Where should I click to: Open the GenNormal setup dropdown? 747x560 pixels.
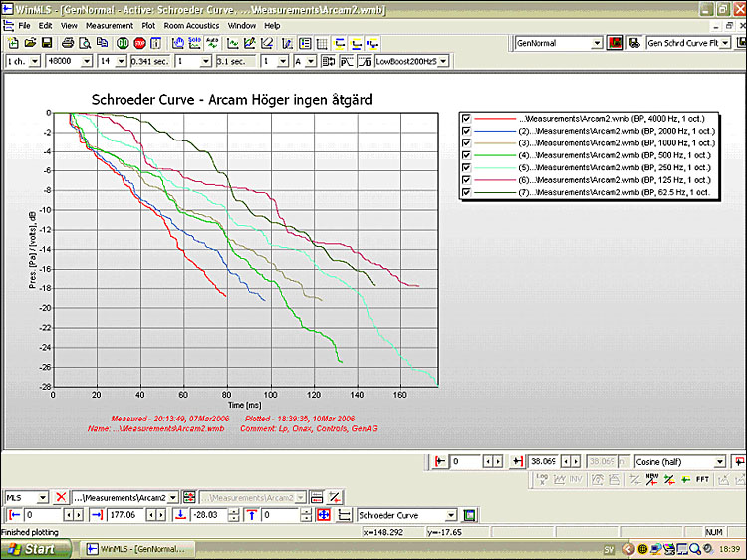click(x=597, y=44)
